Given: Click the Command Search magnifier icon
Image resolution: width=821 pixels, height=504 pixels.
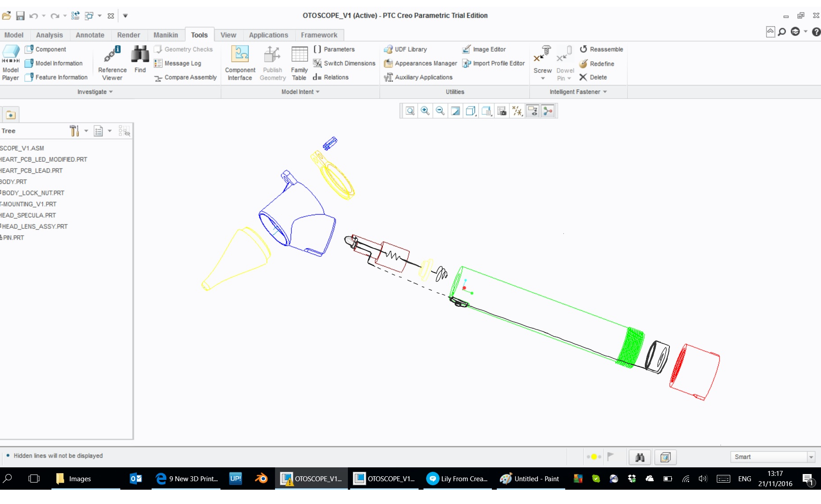Looking at the screenshot, I should (x=782, y=32).
